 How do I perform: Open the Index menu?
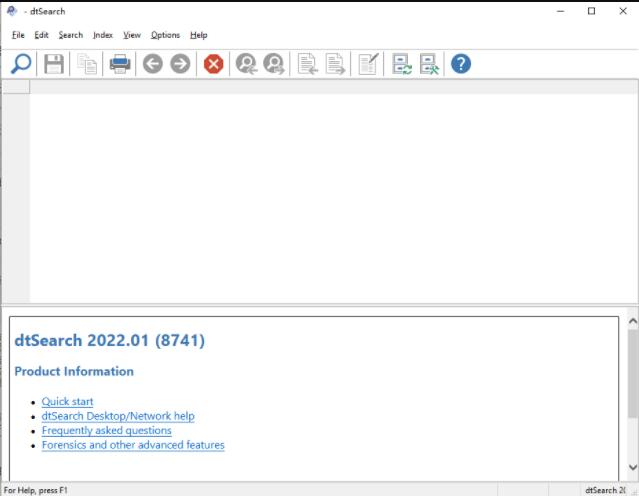[103, 35]
